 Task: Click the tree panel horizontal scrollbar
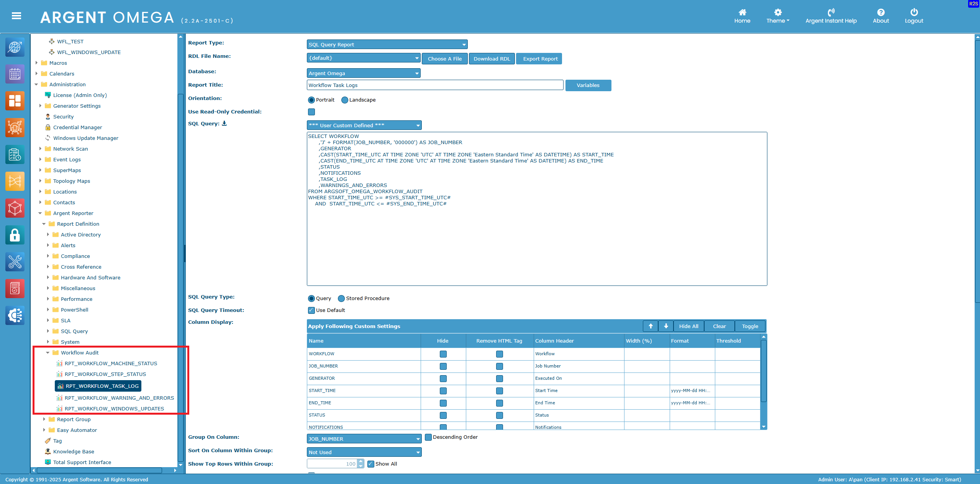(100, 470)
